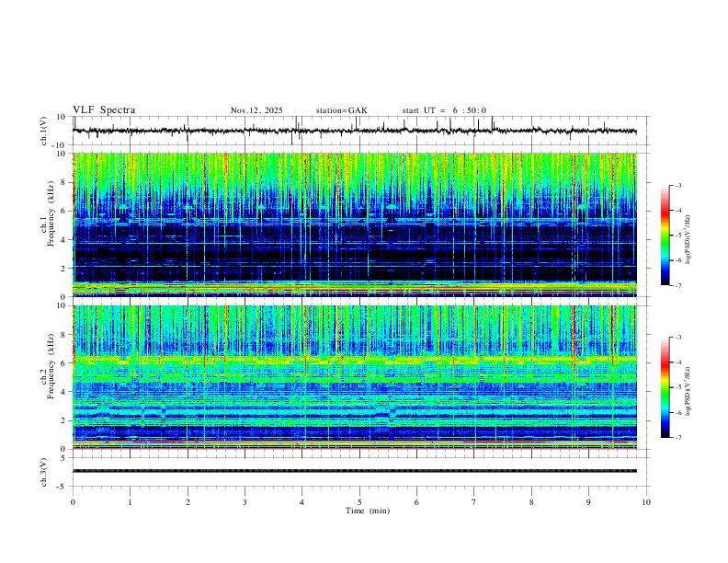Click the "1" tick on Time axis

[130, 502]
